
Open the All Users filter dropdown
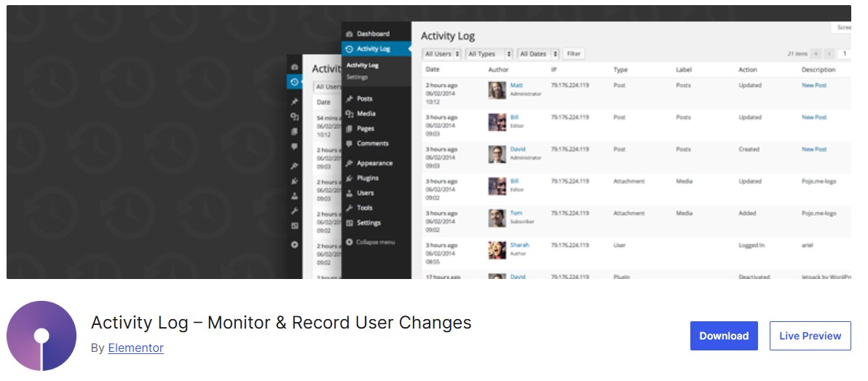[442, 54]
